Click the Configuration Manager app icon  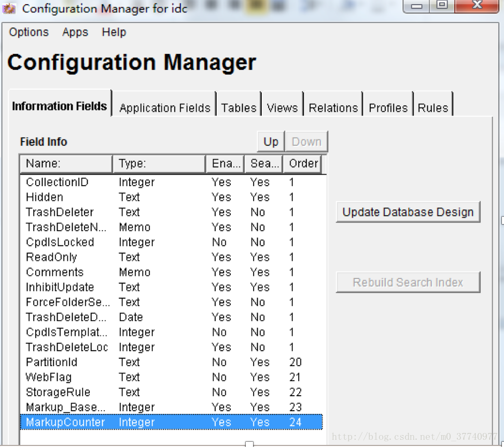pyautogui.click(x=10, y=8)
